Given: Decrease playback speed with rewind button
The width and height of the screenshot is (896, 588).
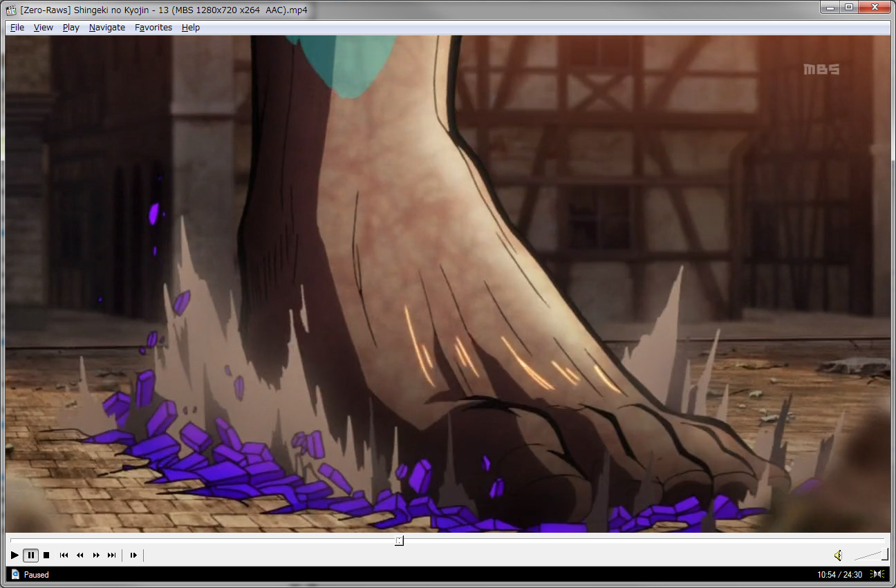Looking at the screenshot, I should click(80, 555).
